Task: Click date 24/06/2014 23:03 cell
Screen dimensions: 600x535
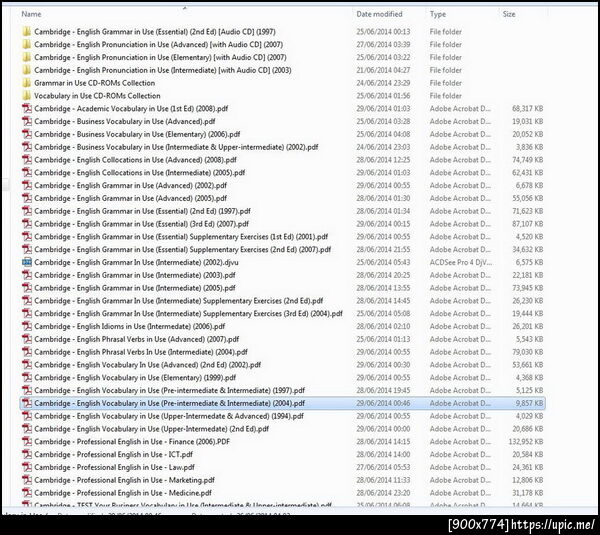Action: click(x=383, y=147)
